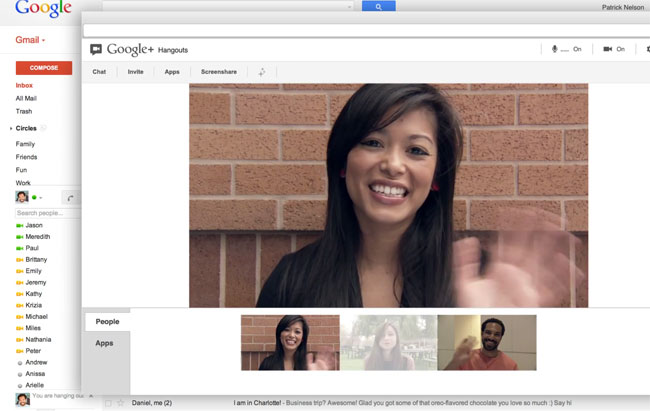The image size is (650, 411).
Task: Click the blue Google search button
Action: [x=378, y=6]
